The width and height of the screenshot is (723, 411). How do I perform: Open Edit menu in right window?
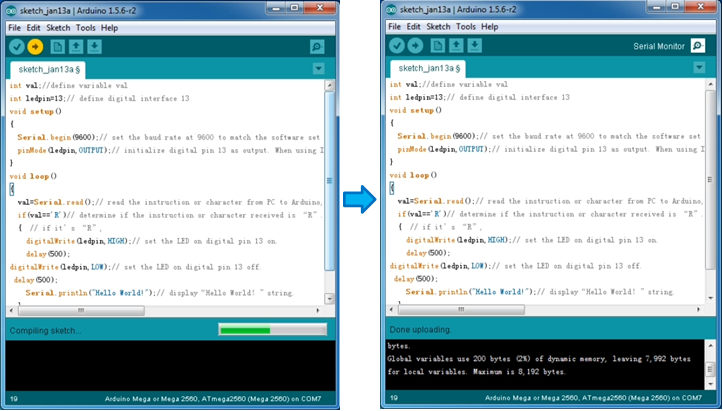[x=413, y=27]
